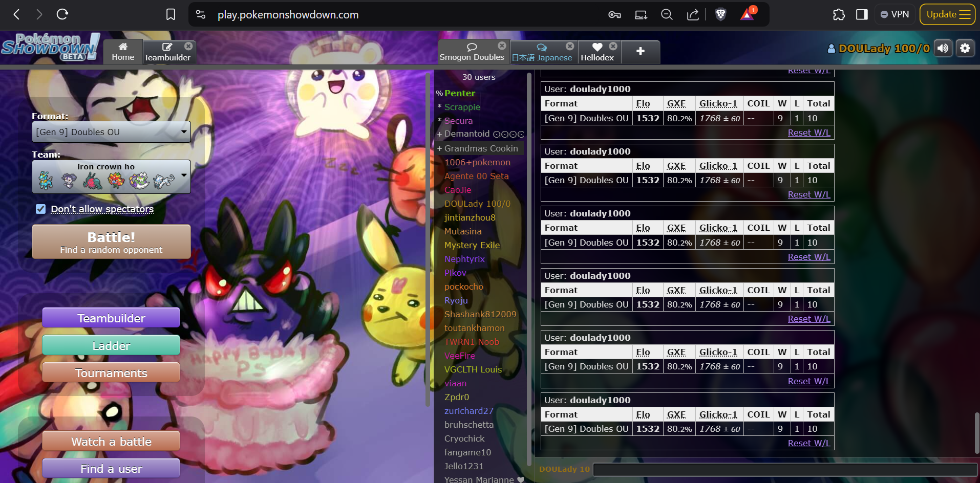This screenshot has height=483, width=980.
Task: Open browser extensions puzzle icon
Action: [x=839, y=14]
